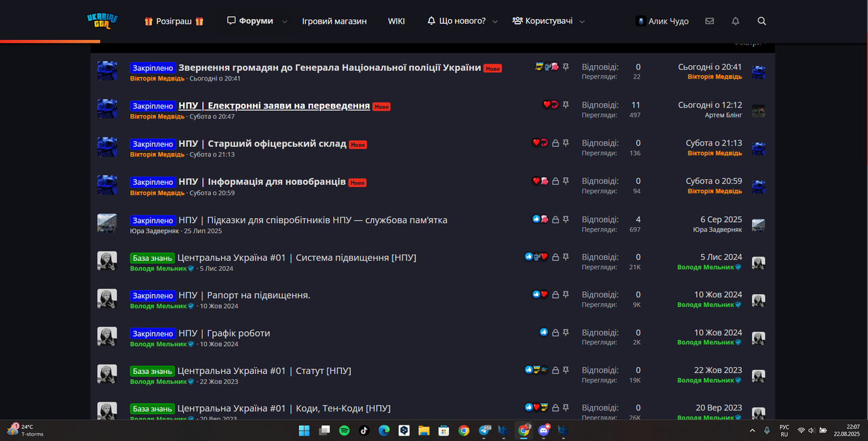Open Microsoft Edge from the taskbar

pos(384,430)
